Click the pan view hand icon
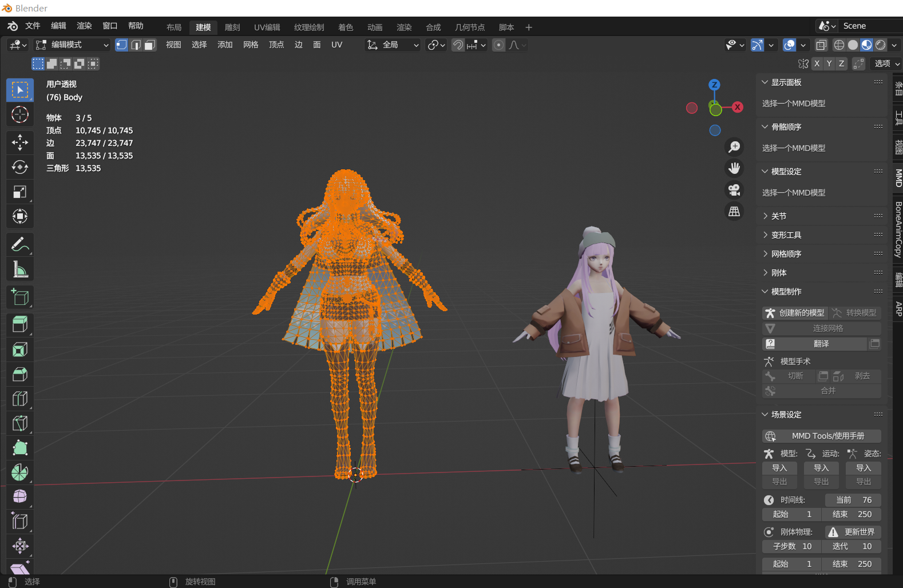This screenshot has width=903, height=588. coord(734,168)
